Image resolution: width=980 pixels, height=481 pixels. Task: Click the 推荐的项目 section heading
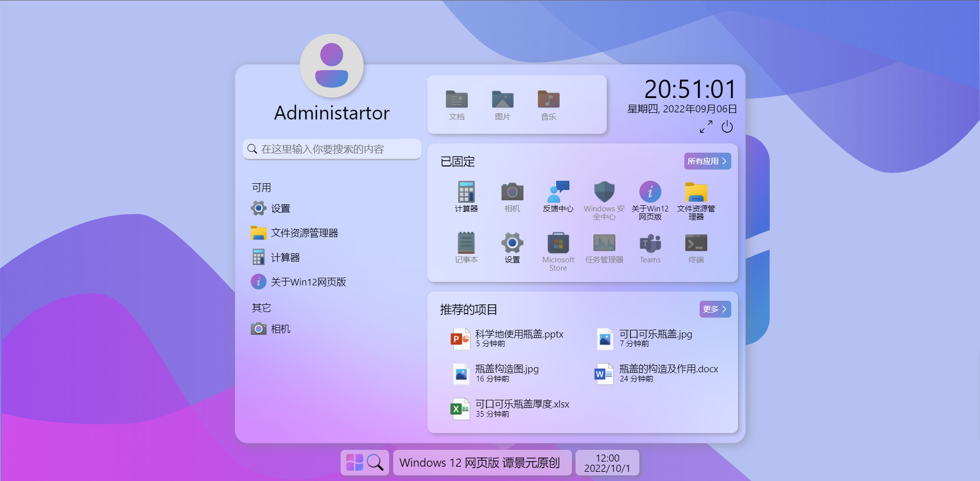coord(469,310)
